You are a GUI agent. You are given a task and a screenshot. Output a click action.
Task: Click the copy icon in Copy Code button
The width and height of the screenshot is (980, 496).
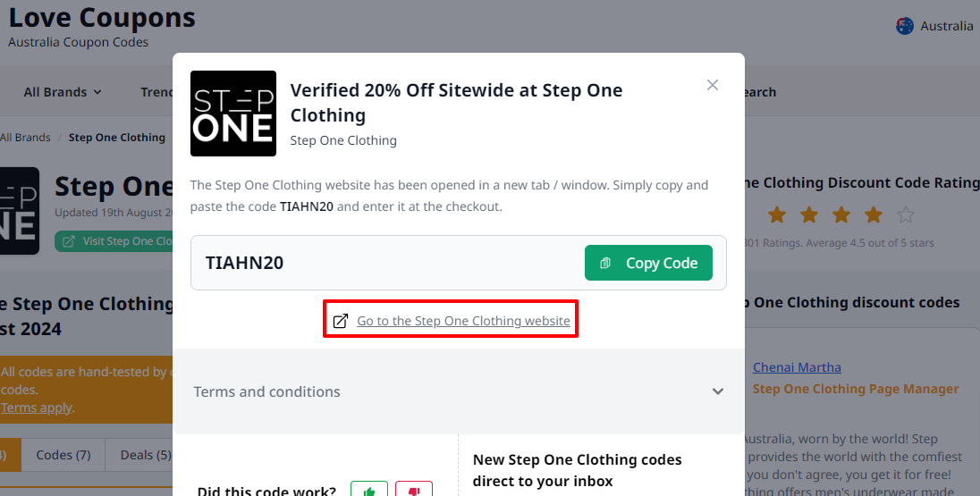click(x=606, y=263)
